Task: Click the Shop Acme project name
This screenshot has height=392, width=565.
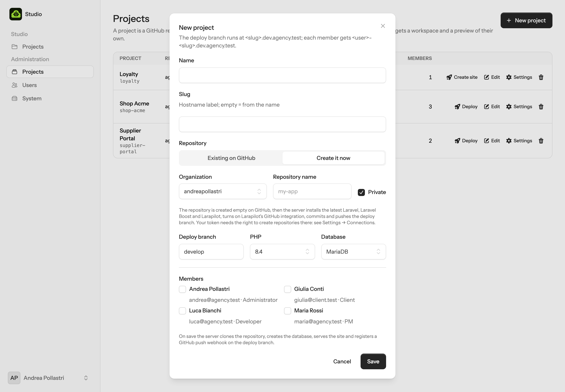Action: 134,103
